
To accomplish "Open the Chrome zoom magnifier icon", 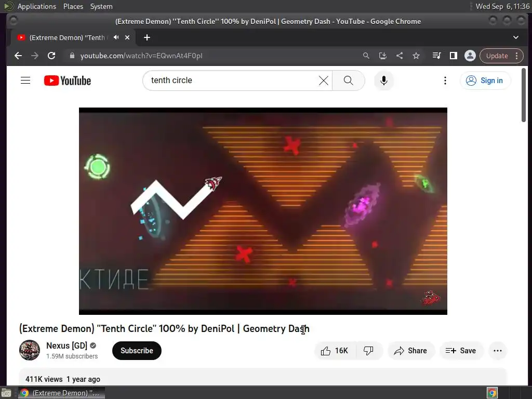I will point(366,56).
